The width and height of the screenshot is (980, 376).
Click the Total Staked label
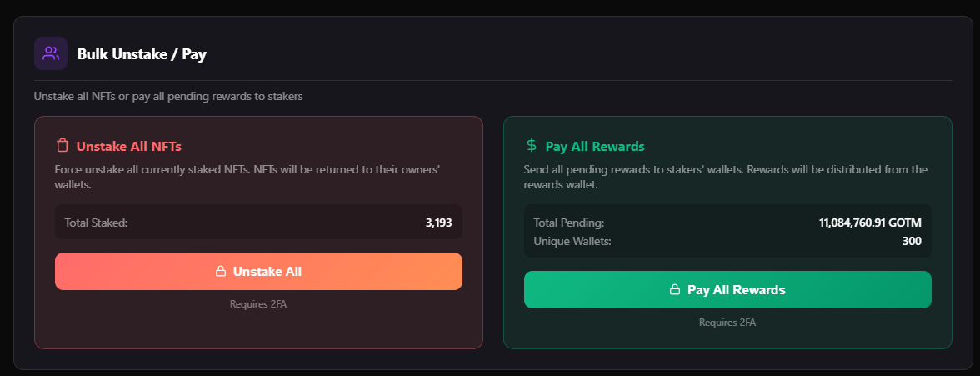[x=96, y=223]
